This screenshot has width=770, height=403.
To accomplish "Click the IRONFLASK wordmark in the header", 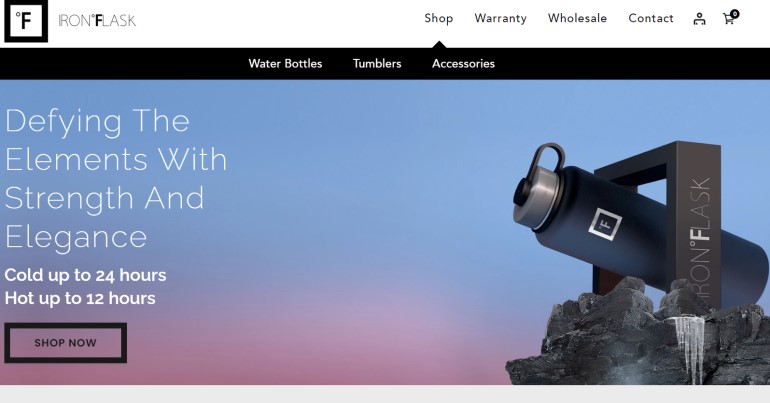I will coord(97,21).
